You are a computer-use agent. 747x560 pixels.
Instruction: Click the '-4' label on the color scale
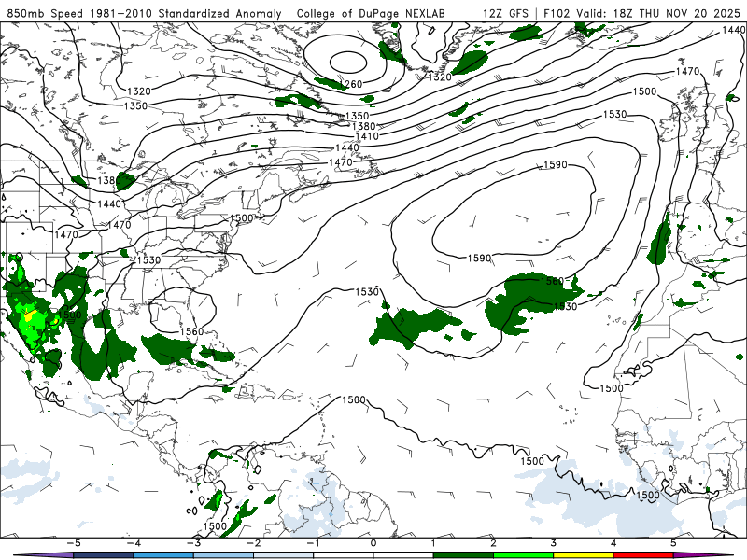(x=134, y=543)
